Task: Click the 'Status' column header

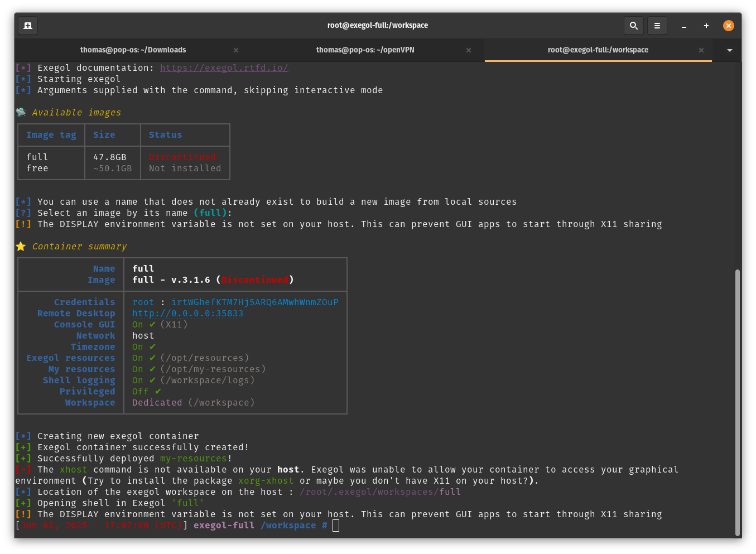Action: click(166, 135)
